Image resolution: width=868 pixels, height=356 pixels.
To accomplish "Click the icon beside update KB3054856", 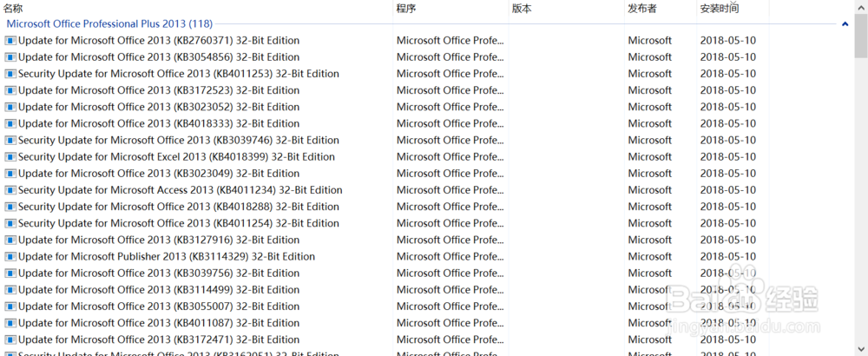I will pos(10,57).
